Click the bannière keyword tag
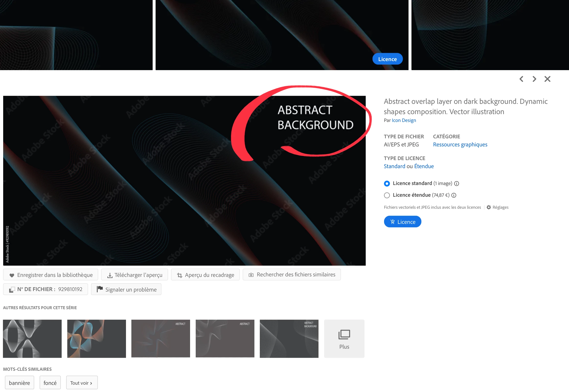The width and height of the screenshot is (569, 392). pos(19,383)
